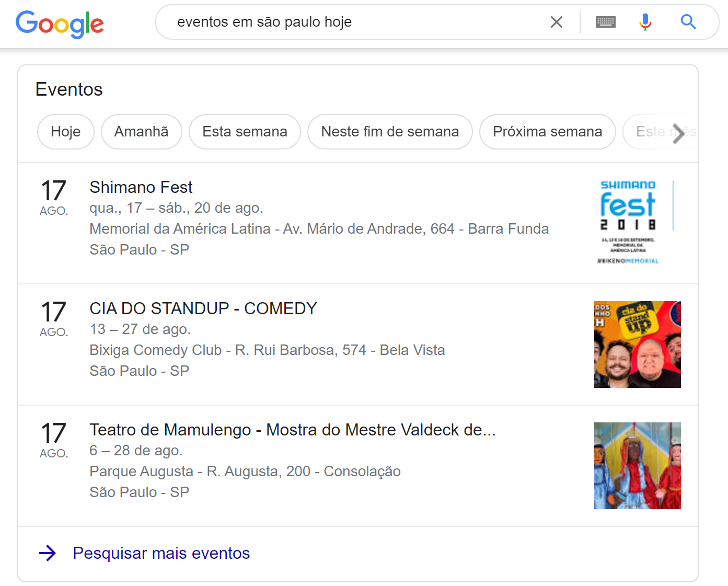The image size is (728, 586).
Task: Open the on-screen keyboard icon
Action: pyautogui.click(x=605, y=22)
